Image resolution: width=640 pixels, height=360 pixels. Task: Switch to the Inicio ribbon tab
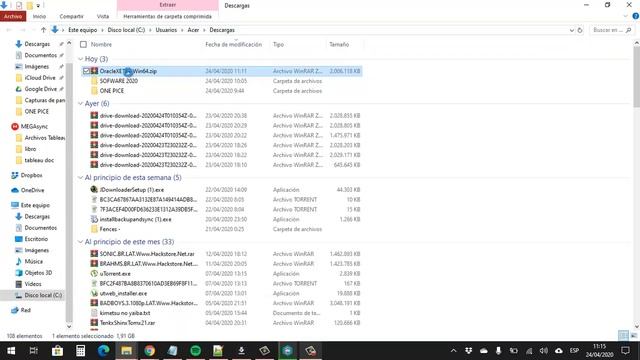[39, 16]
